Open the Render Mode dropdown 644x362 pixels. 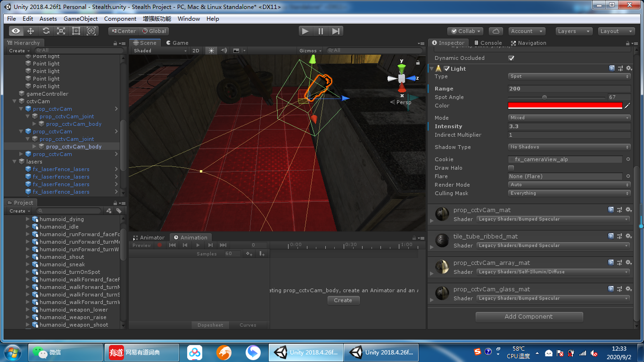[x=570, y=185]
